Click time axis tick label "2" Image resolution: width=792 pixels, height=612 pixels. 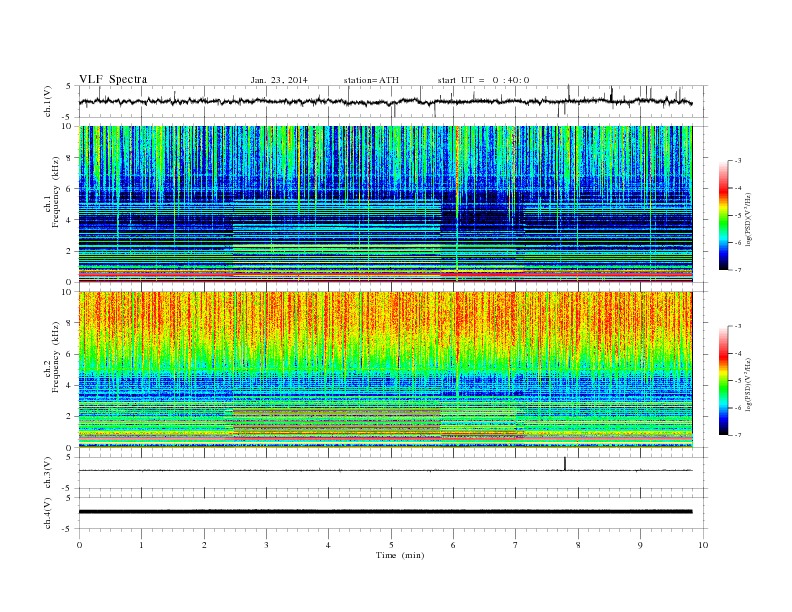[204, 545]
